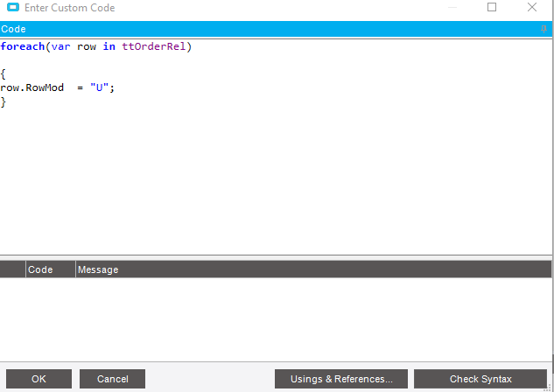Image resolution: width=554 pixels, height=392 pixels.
Task: Click the Code column header
Action: (51, 269)
